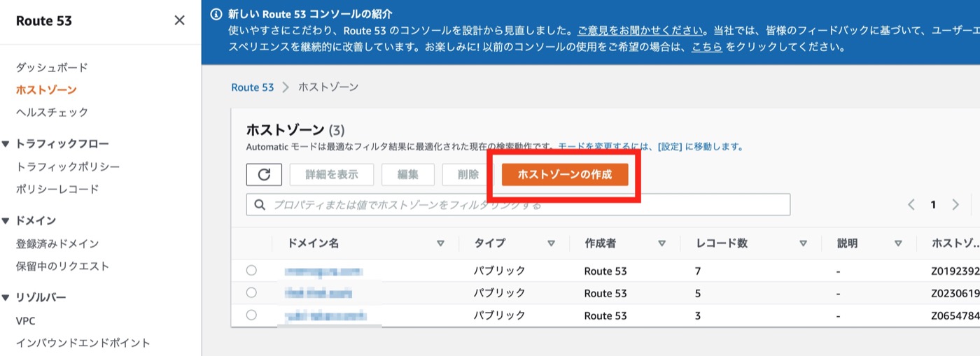Close the Route 53 navigation panel
980x356 pixels.
point(180,20)
